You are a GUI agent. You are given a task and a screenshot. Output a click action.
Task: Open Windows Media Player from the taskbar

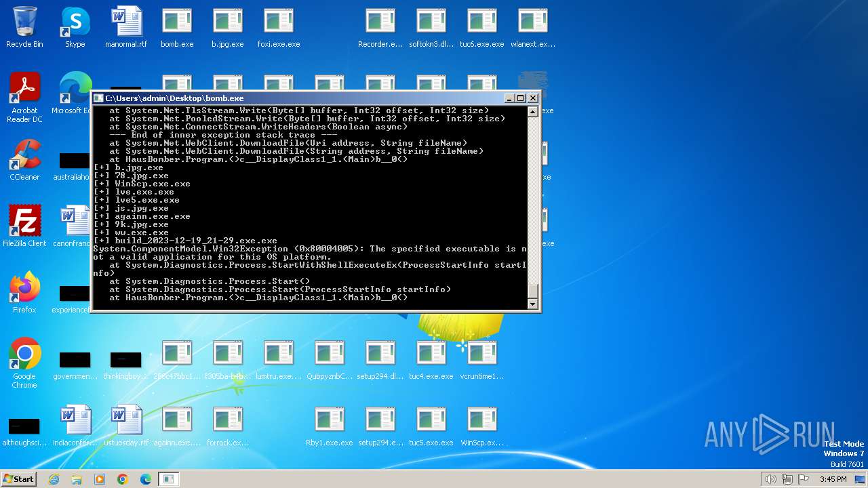tap(100, 479)
